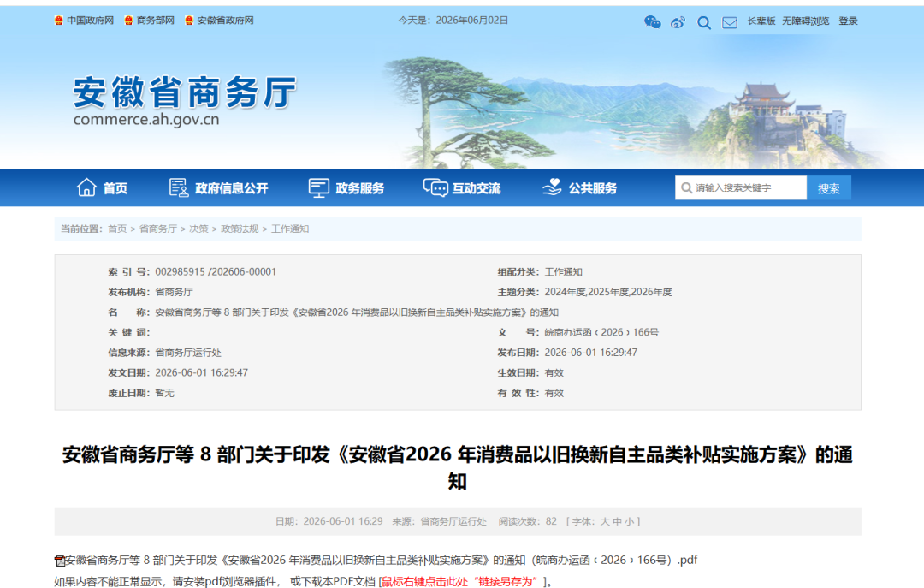The height and width of the screenshot is (588, 924).
Task: Open the 安徽省政府网 link
Action: pos(225,21)
